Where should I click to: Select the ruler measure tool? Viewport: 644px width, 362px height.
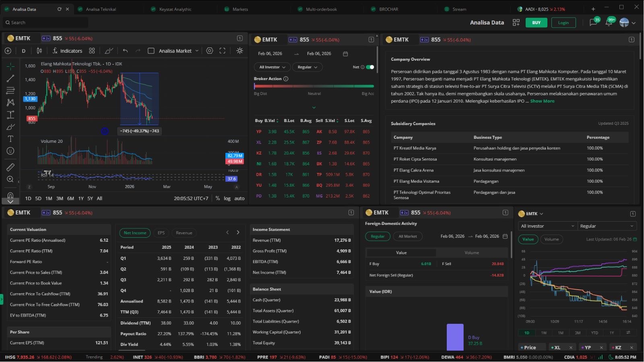tap(10, 167)
